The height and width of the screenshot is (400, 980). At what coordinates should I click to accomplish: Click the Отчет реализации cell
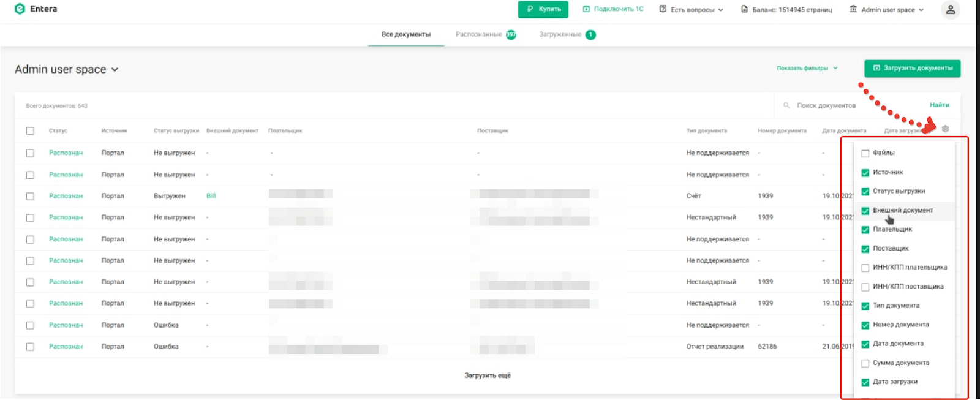click(715, 347)
